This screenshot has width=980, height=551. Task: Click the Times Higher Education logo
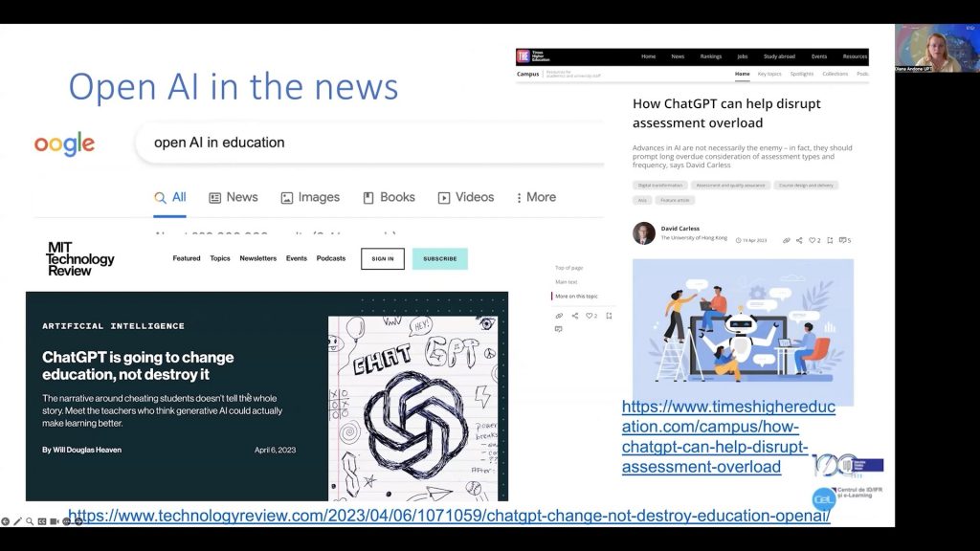click(532, 56)
